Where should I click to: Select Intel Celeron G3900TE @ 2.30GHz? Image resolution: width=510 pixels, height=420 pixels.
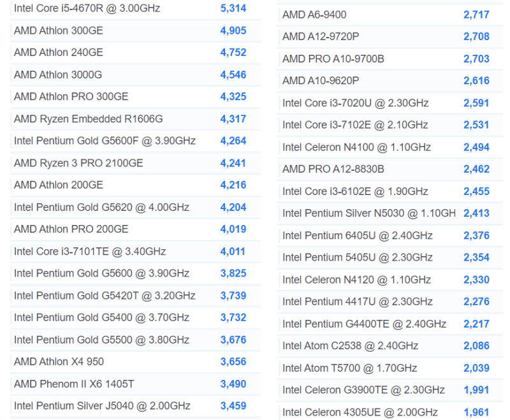tap(363, 390)
